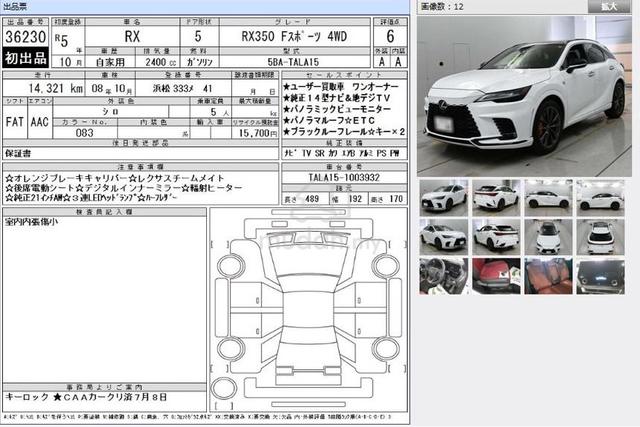Click the 保証書 entry

pyautogui.click(x=18, y=153)
